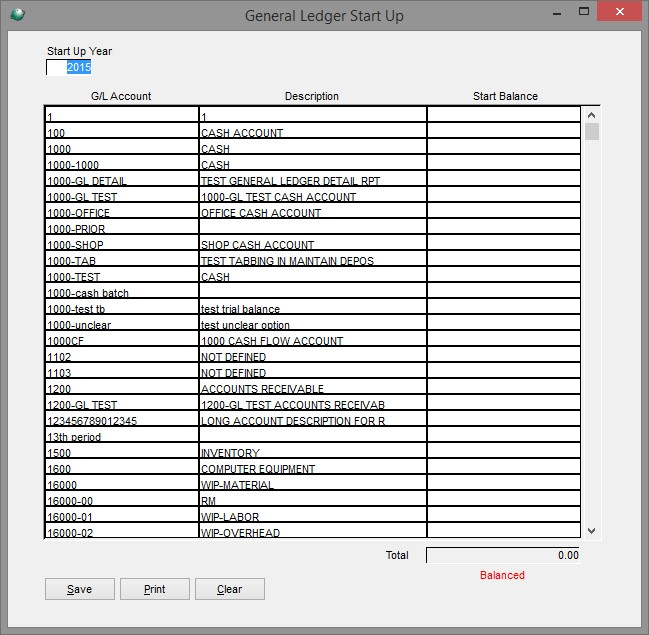Select account '1000-SHOP'
Screen dimensions: 649x635
coord(122,243)
